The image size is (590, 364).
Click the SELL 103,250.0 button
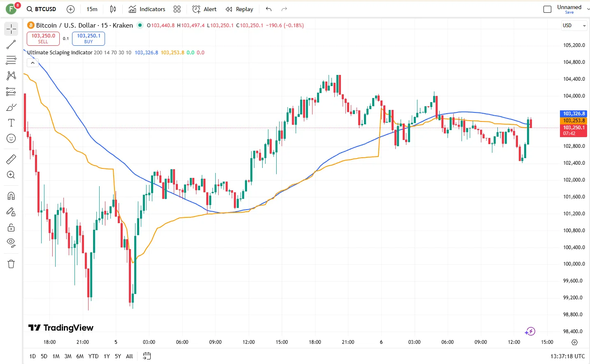(43, 38)
